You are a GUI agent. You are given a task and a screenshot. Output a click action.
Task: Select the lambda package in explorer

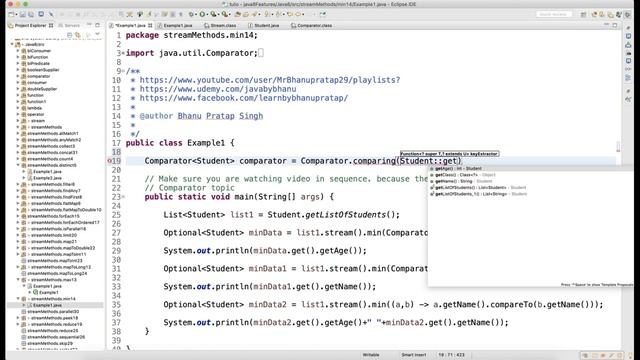34,108
